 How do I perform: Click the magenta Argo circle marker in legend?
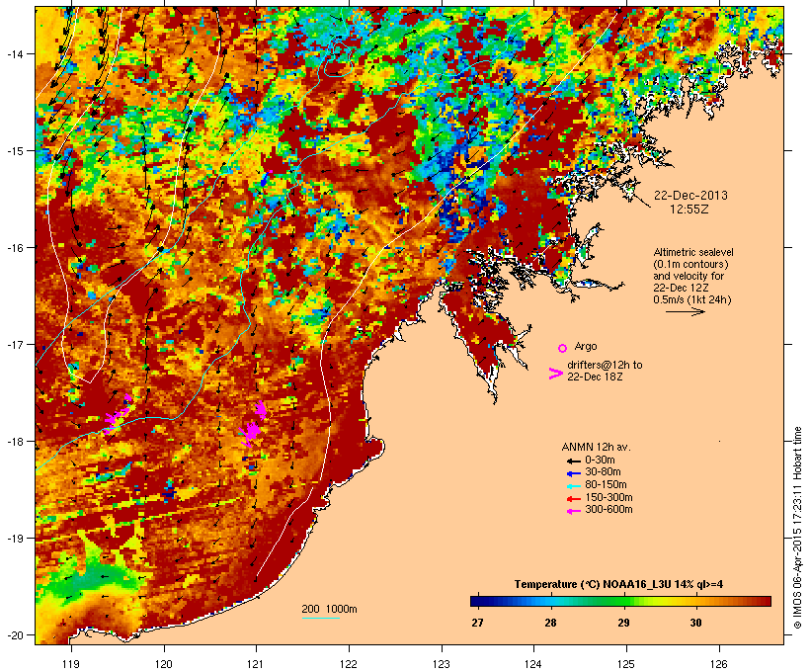click(563, 348)
